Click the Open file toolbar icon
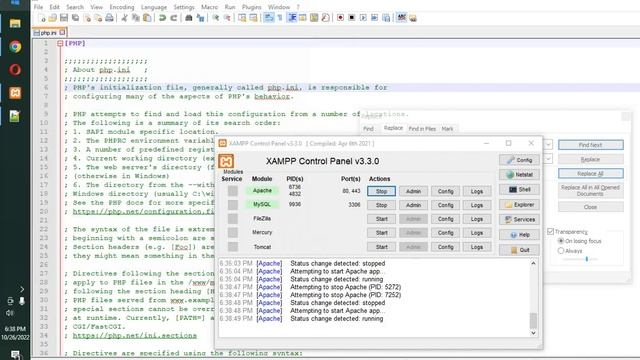Image resolution: width=640 pixels, height=360 pixels. pyautogui.click(x=53, y=18)
